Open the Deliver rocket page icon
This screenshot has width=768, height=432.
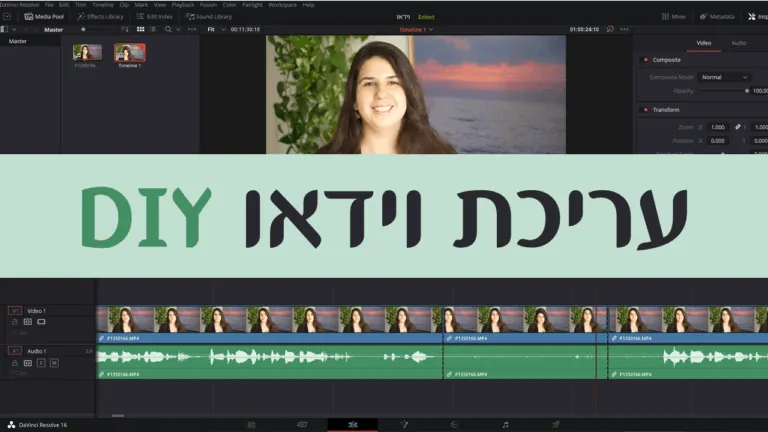pos(556,425)
